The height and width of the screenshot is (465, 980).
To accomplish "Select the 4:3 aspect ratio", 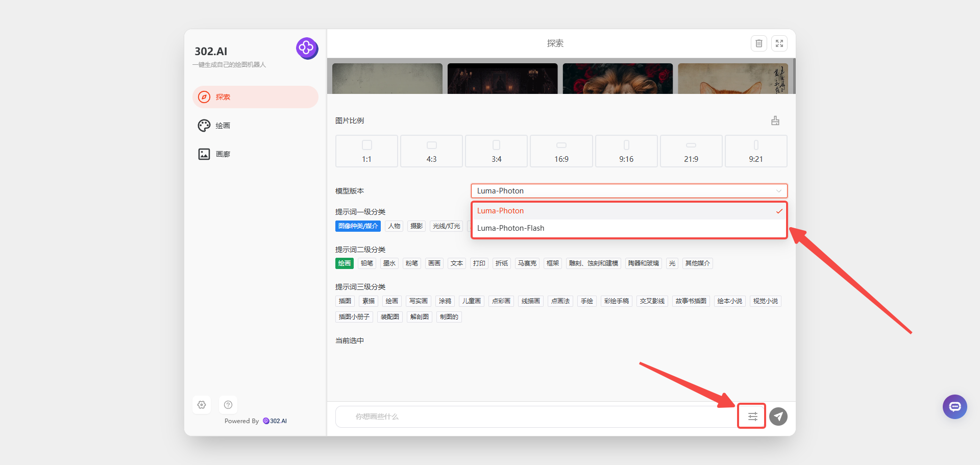I will pos(431,151).
